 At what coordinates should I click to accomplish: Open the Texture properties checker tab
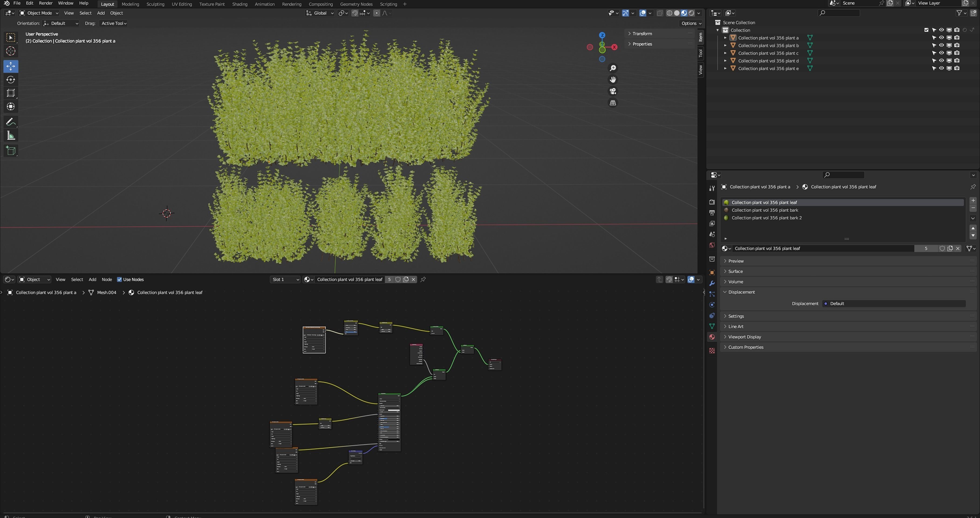(x=712, y=350)
